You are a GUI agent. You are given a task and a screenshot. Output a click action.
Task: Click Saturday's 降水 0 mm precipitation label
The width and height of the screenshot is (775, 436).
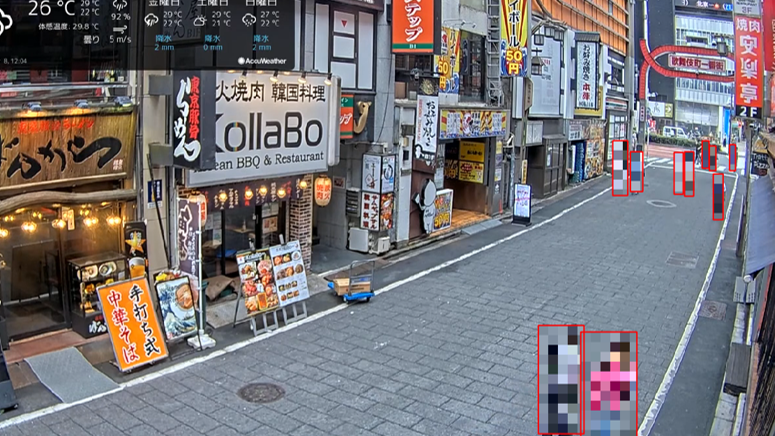point(212,42)
